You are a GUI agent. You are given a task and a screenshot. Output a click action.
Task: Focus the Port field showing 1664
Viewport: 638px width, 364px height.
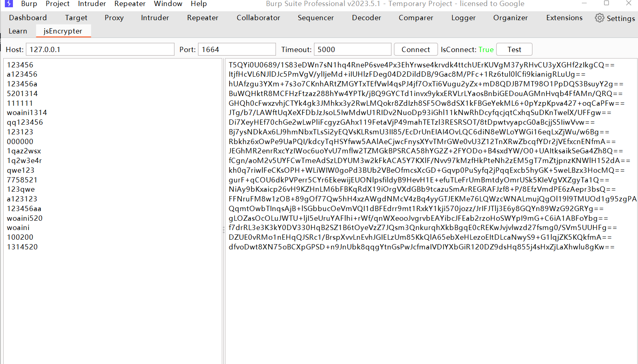click(x=237, y=50)
